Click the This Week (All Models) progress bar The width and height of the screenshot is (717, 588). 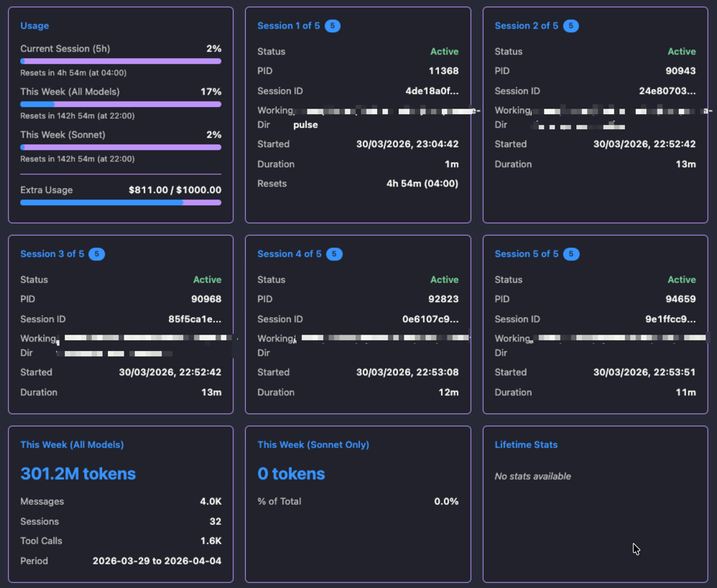[x=121, y=104]
